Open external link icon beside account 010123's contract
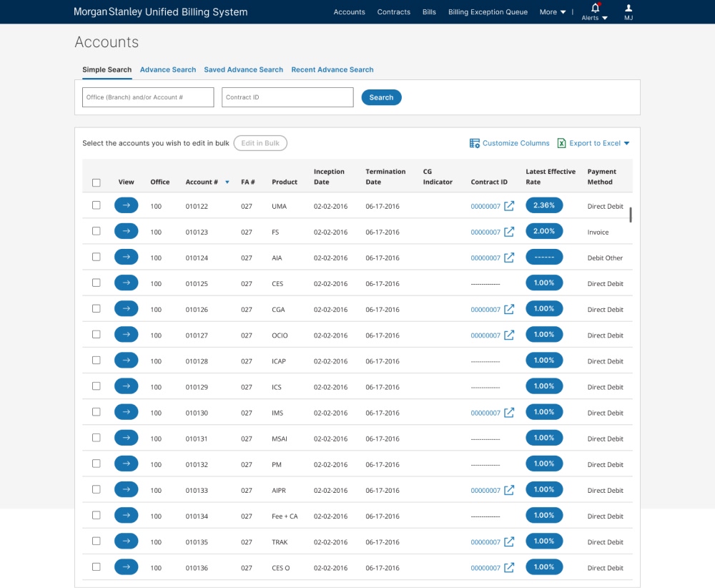Viewport: 715px width, 588px height. tap(508, 230)
